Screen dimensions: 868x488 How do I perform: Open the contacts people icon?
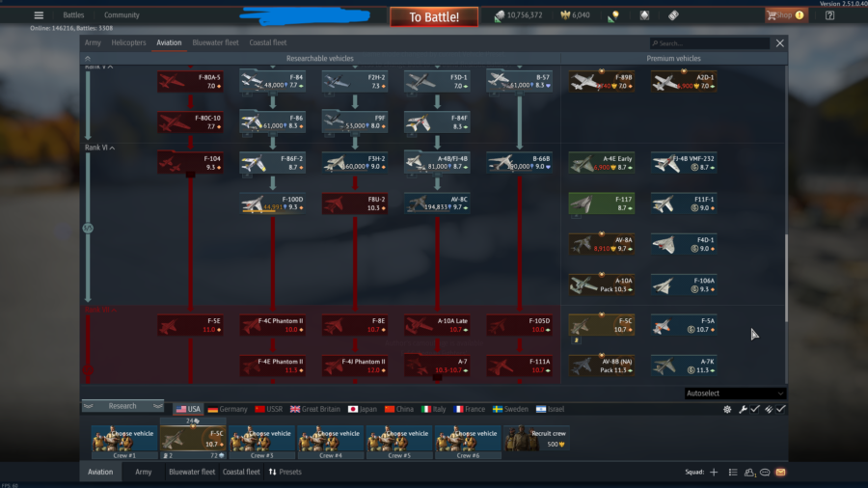(x=749, y=473)
